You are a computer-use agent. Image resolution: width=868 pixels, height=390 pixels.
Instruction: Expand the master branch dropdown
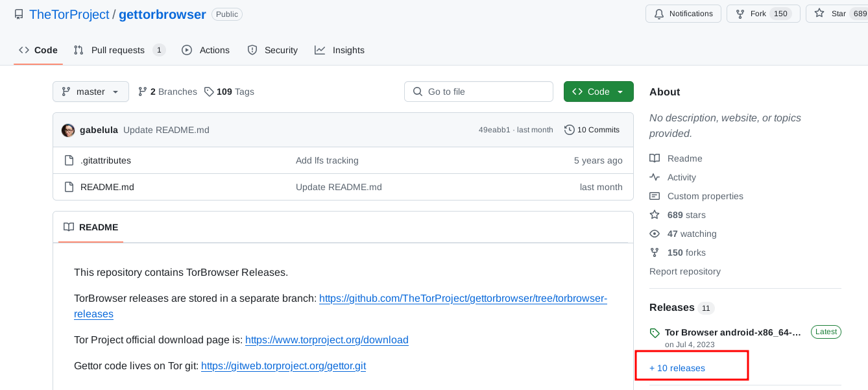[x=91, y=91]
